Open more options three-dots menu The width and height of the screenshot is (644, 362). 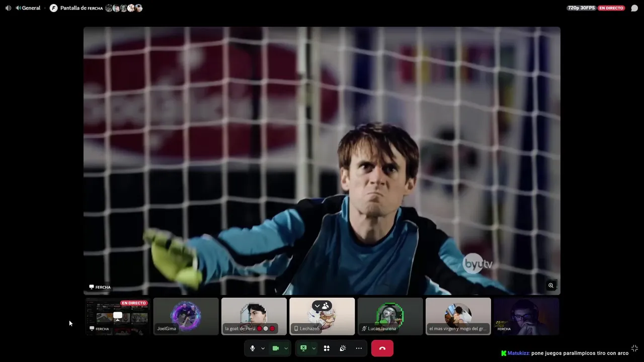point(359,348)
